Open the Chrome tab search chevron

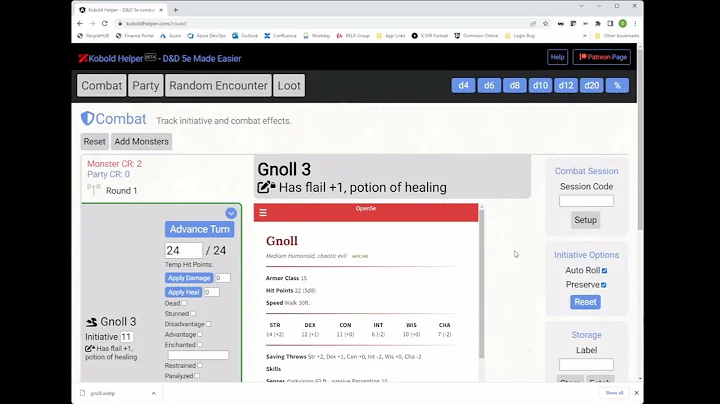coord(581,6)
